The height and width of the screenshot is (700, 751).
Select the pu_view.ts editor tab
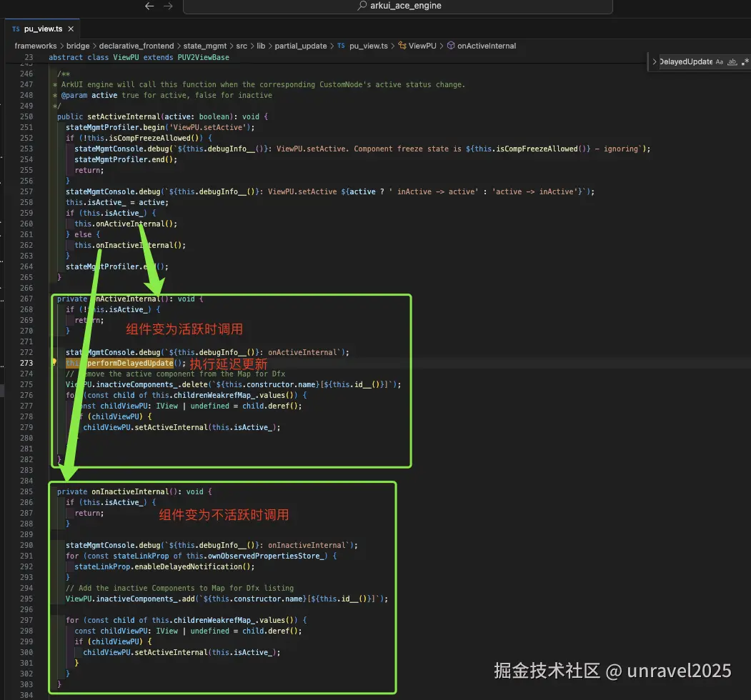tap(43, 29)
